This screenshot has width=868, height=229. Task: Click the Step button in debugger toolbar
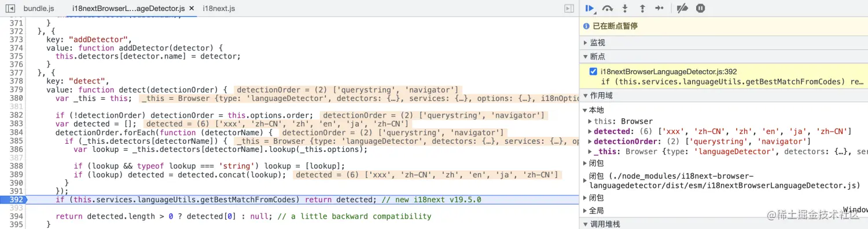point(660,8)
